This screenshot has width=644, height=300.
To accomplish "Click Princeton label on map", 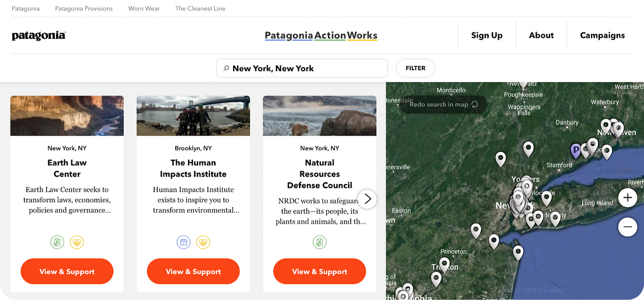I will (453, 251).
